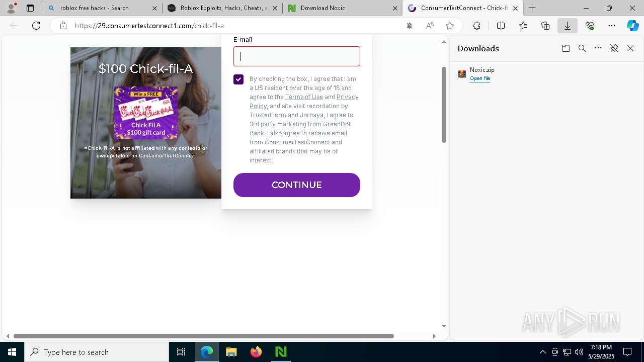Refresh the current page

click(x=36, y=26)
